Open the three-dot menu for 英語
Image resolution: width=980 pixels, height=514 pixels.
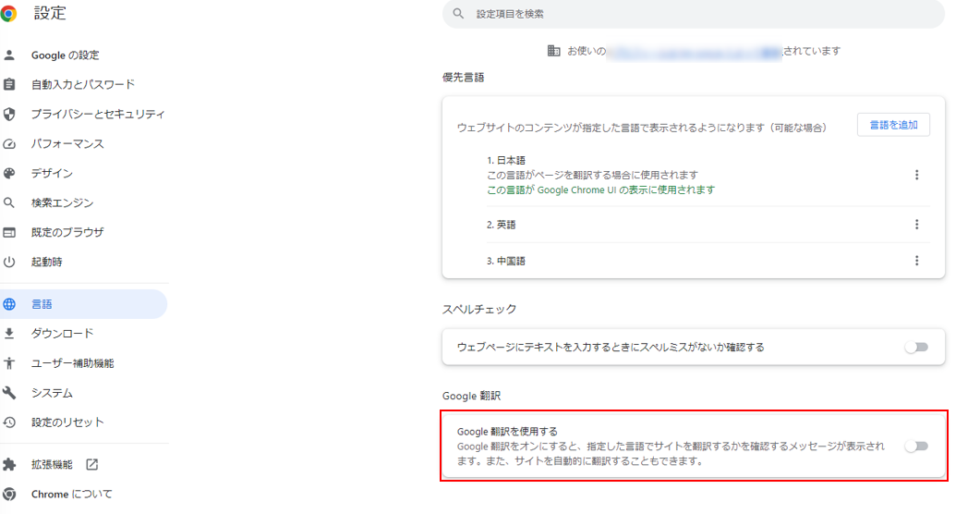[x=917, y=225]
